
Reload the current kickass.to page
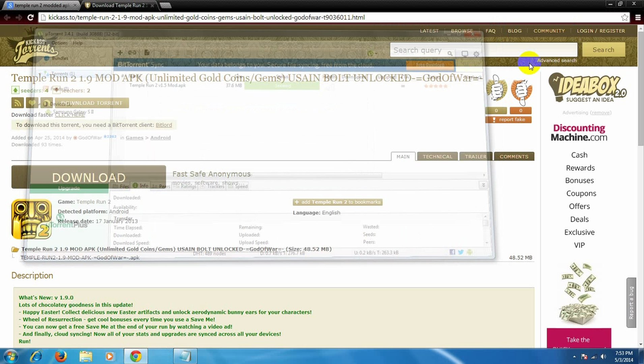(30, 18)
